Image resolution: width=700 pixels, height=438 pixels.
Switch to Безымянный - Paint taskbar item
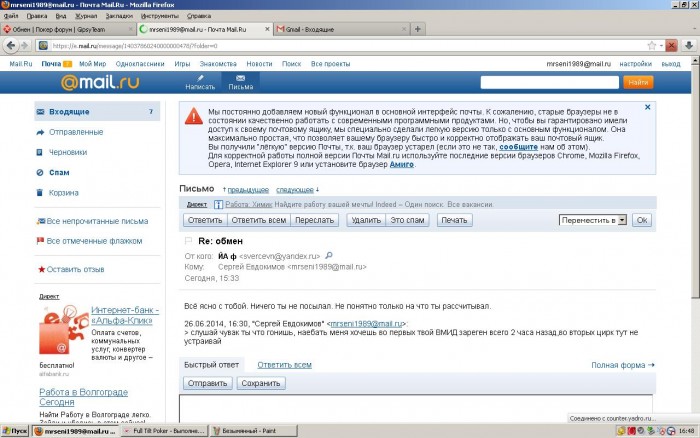(x=254, y=431)
